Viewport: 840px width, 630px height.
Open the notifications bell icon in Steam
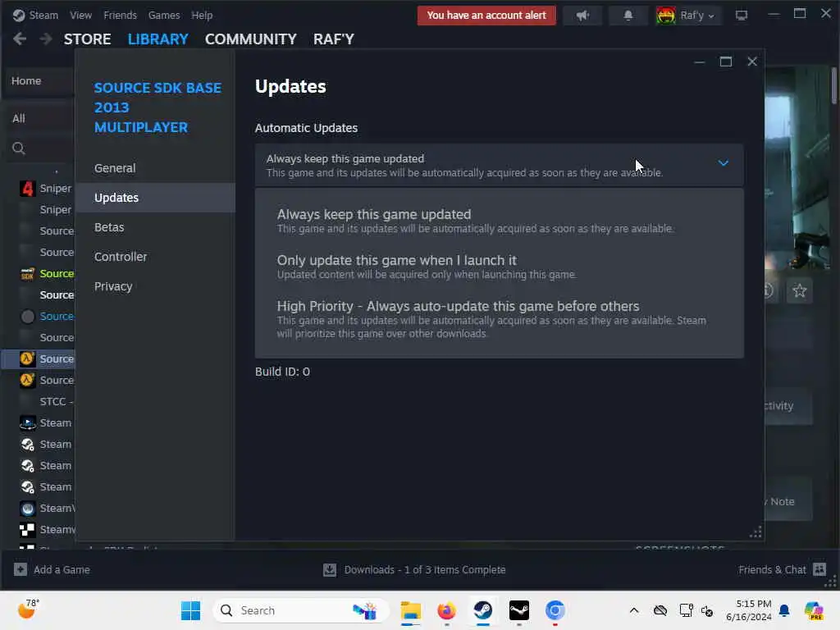point(628,16)
